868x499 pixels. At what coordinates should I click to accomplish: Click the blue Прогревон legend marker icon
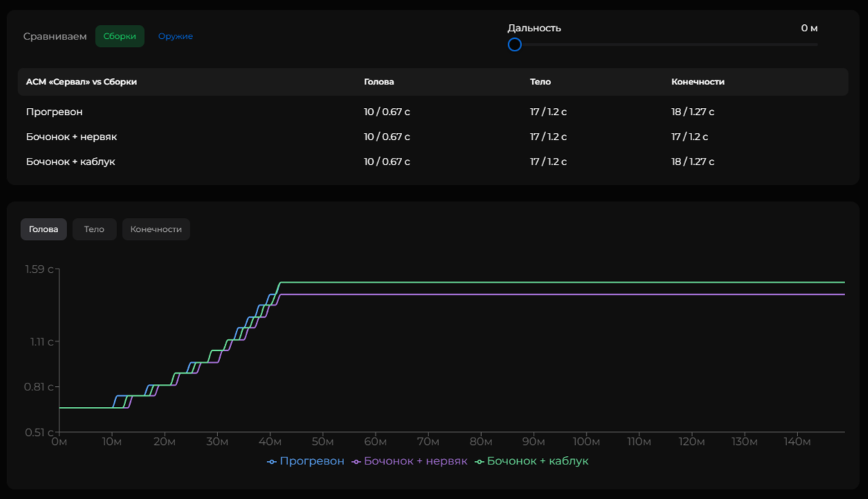[271, 462]
